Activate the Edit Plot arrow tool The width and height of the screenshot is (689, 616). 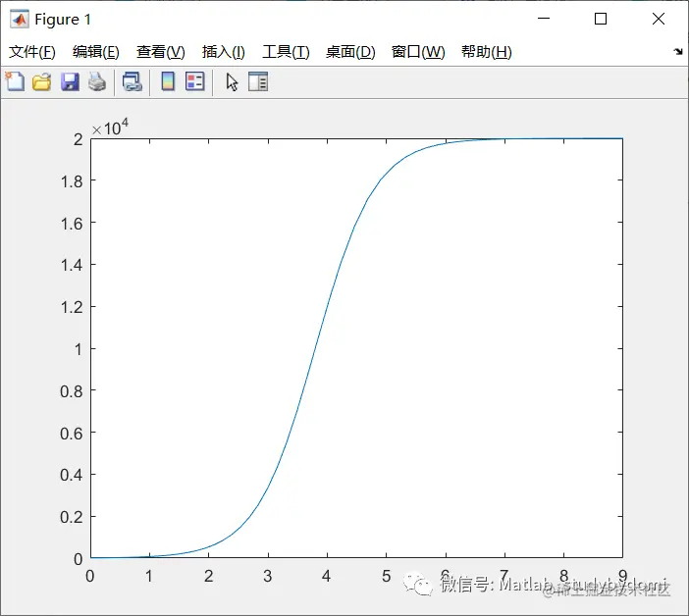[x=232, y=82]
